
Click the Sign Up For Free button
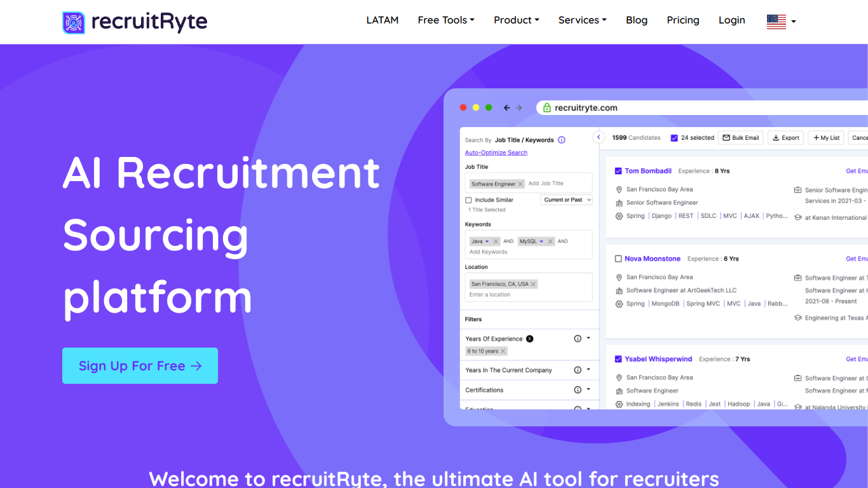pos(140,365)
